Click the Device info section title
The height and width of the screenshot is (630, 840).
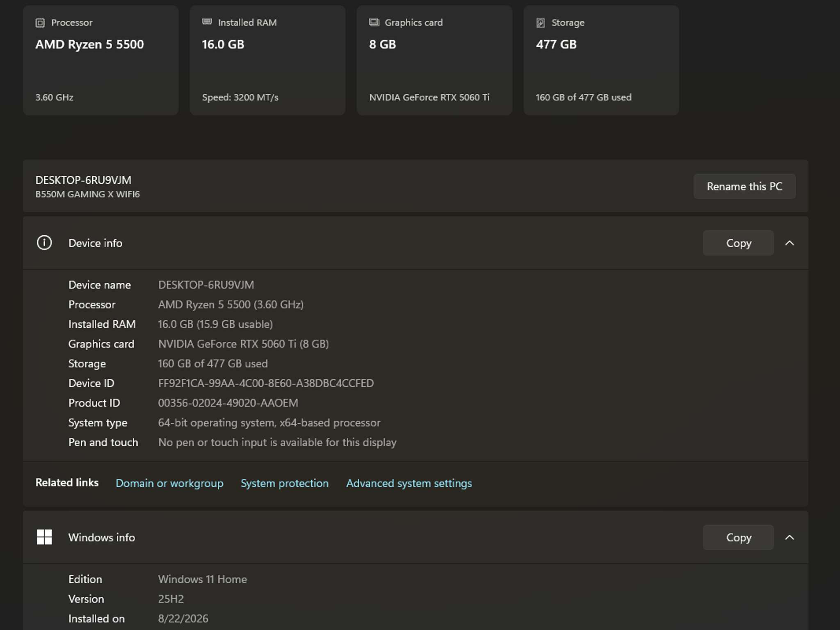(x=95, y=243)
